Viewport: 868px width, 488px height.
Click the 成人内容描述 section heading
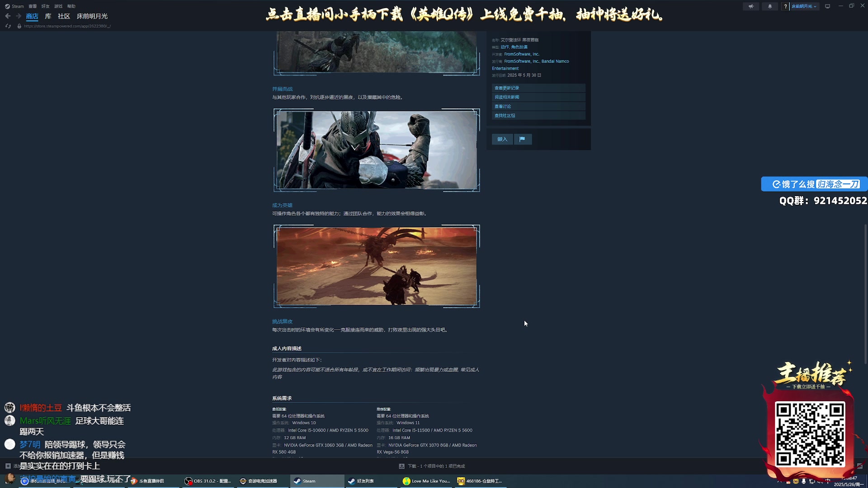287,348
